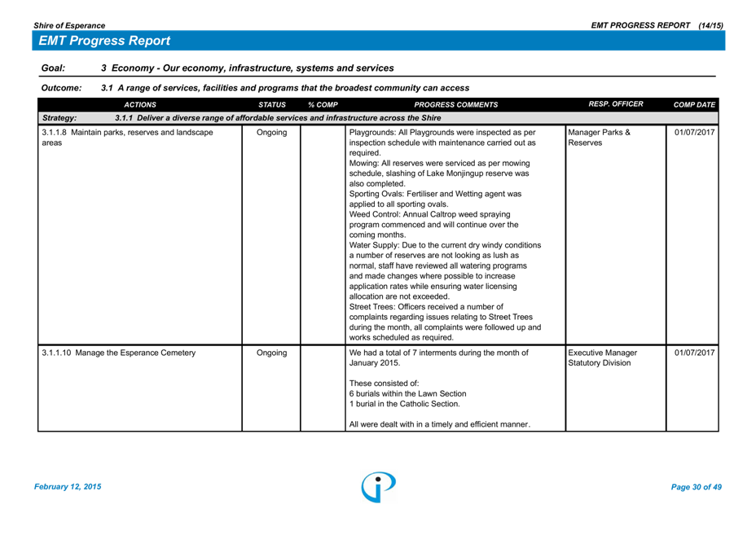Click the PROGRESS COMMENTS column header
The width and height of the screenshot is (756, 535).
(x=455, y=104)
